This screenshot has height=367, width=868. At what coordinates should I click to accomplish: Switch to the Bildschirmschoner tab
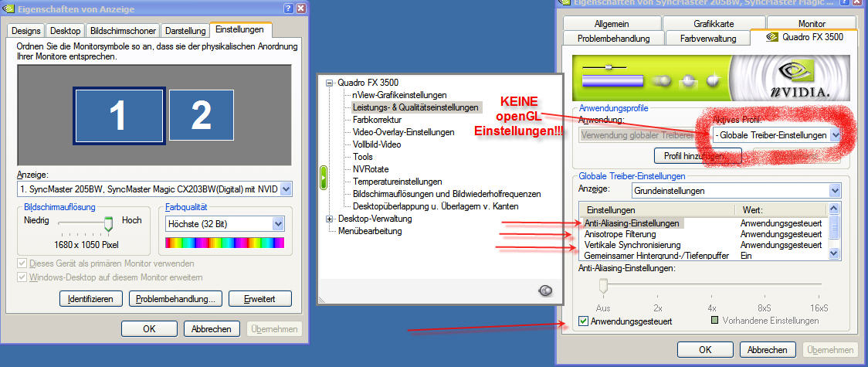coord(124,30)
